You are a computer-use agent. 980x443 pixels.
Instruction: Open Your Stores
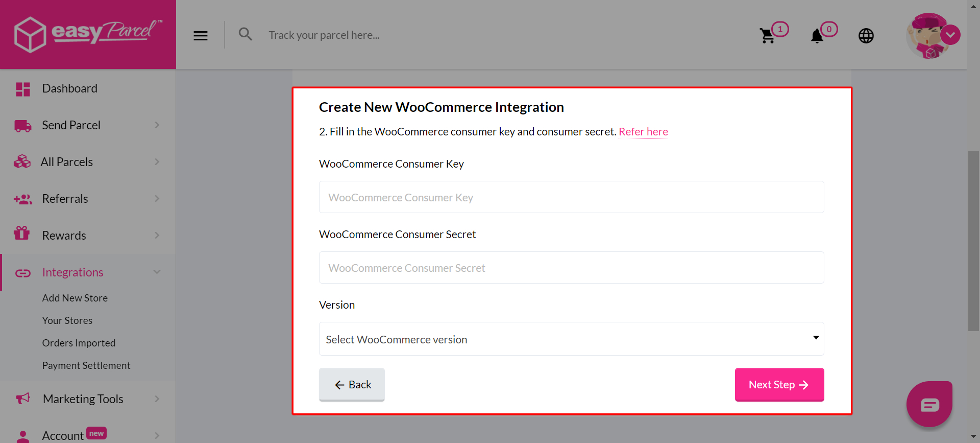click(x=67, y=320)
